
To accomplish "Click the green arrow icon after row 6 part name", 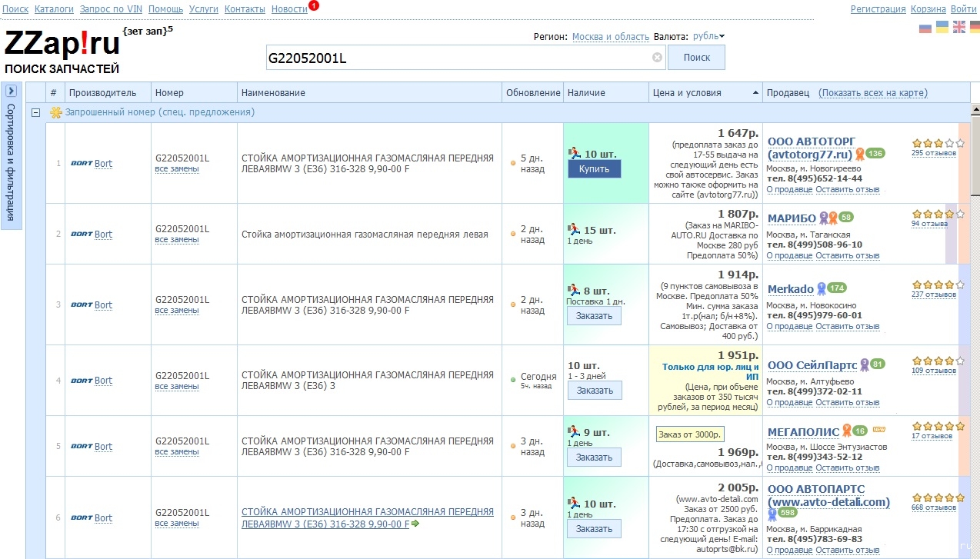I will [x=415, y=524].
